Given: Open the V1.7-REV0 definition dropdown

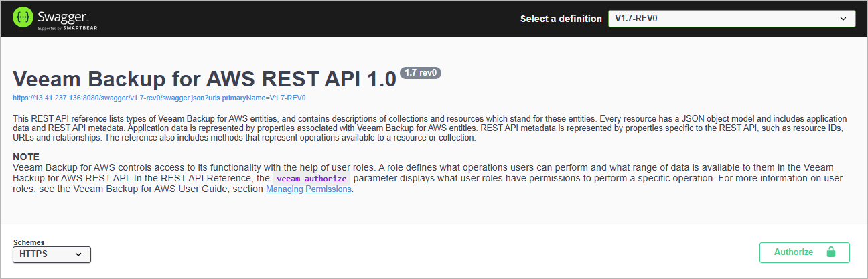Looking at the screenshot, I should (731, 19).
